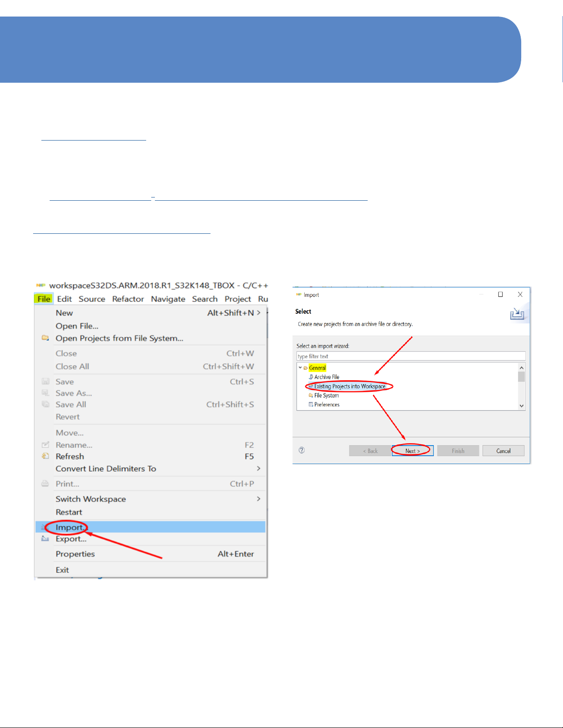Open the Project menu
Screen dimensions: 563x728
click(238, 299)
